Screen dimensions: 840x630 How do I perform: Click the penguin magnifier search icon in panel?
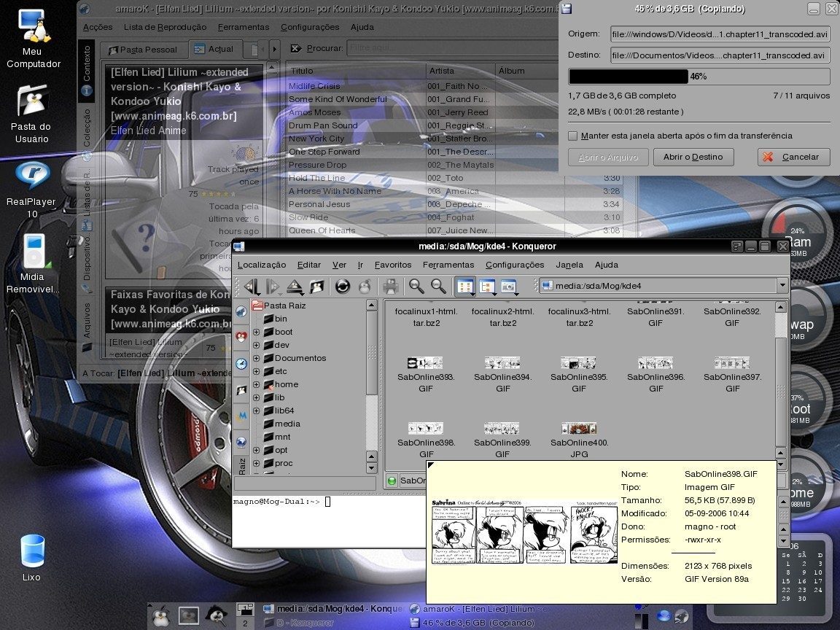tap(217, 616)
